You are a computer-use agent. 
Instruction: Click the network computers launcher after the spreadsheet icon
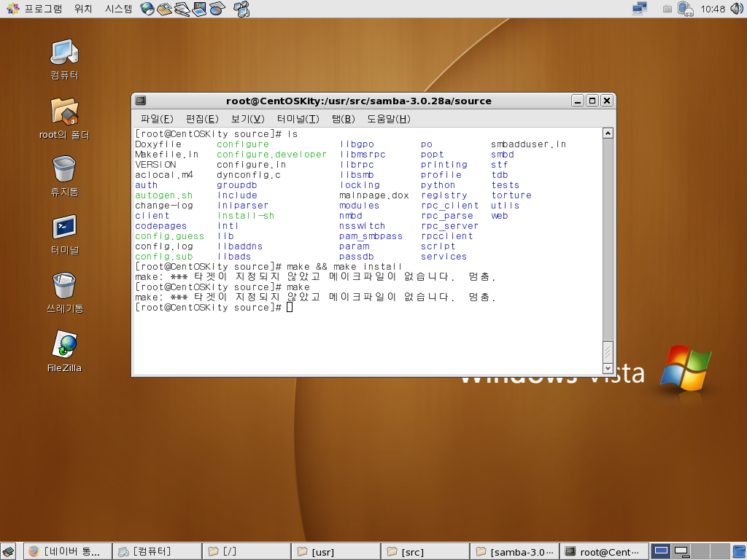[x=241, y=9]
